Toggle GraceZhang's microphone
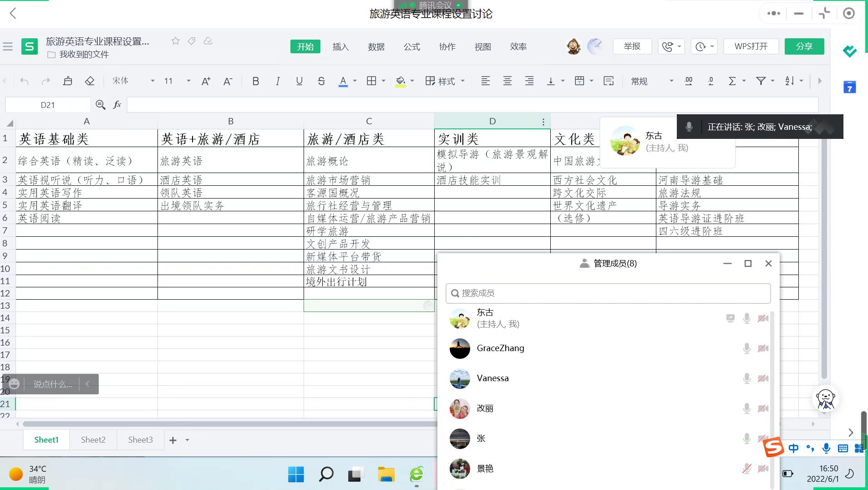This screenshot has width=868, height=490. [x=746, y=348]
